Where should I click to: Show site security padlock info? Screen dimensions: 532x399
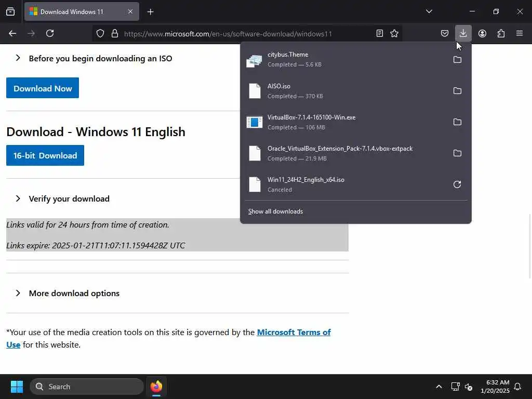tap(115, 33)
